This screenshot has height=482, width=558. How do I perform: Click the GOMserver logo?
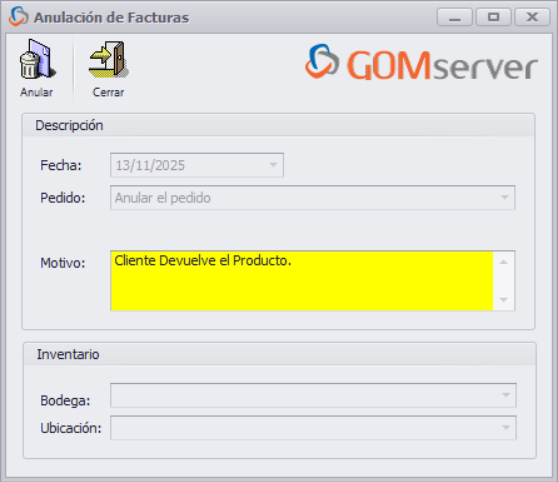tap(421, 63)
